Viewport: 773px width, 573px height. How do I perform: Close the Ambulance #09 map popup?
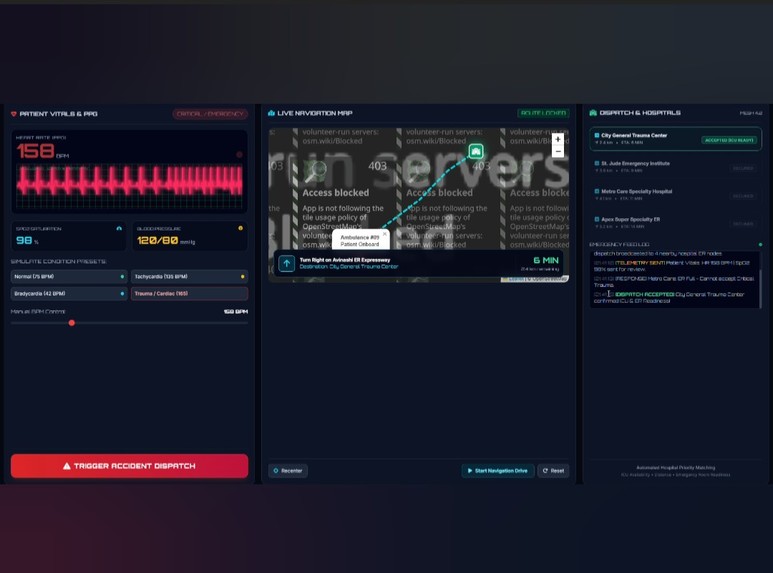coord(385,234)
